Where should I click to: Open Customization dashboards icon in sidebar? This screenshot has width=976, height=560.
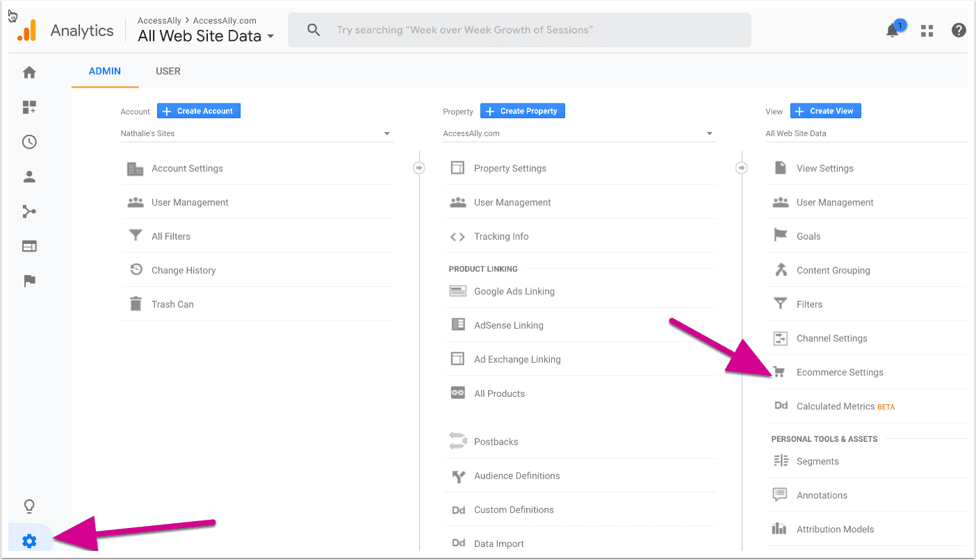(29, 107)
